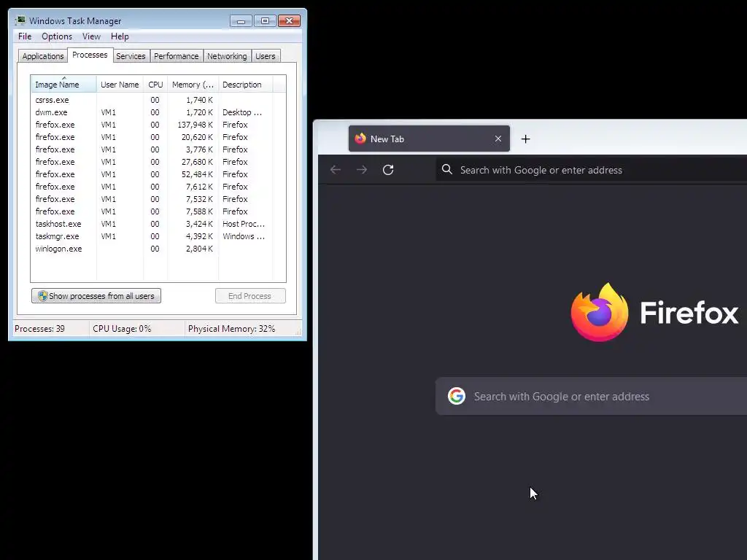Viewport: 747px width, 560px height.
Task: Open the File menu in Task Manager
Action: [25, 36]
